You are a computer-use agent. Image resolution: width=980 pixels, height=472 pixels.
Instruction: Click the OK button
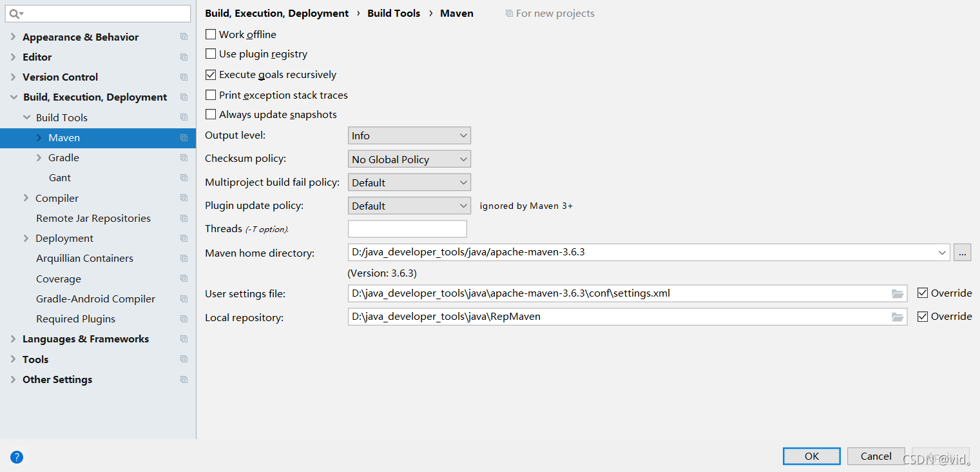point(812,456)
